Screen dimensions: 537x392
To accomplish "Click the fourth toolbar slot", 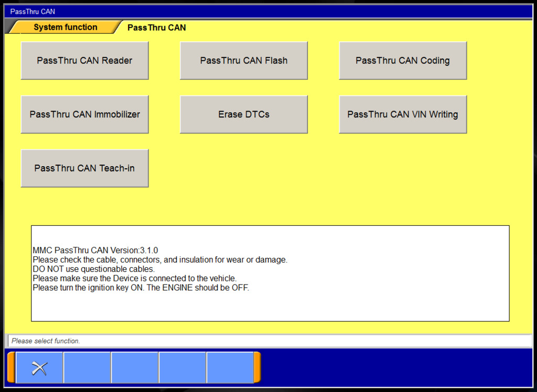I will coord(182,367).
